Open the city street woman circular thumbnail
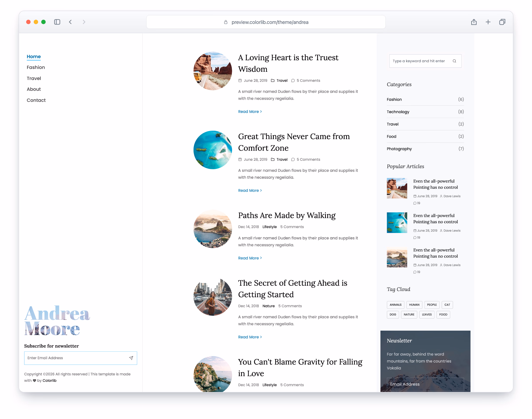532x419 pixels. (213, 297)
